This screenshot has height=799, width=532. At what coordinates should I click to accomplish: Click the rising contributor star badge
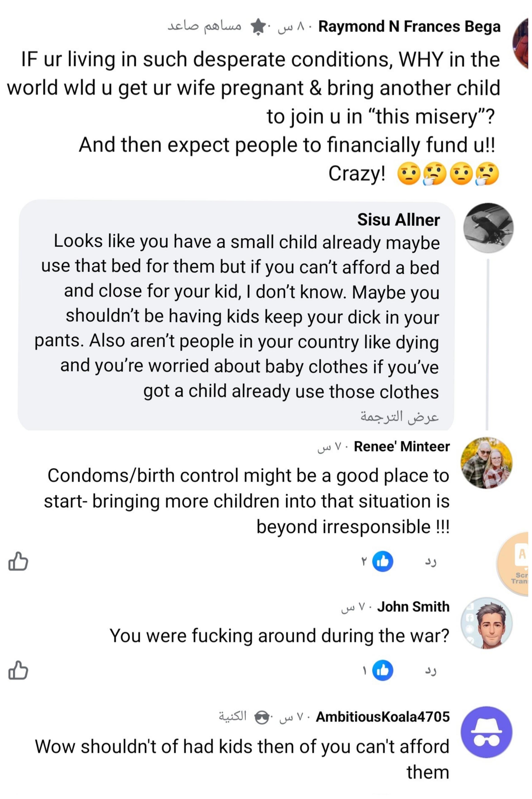coord(259,27)
